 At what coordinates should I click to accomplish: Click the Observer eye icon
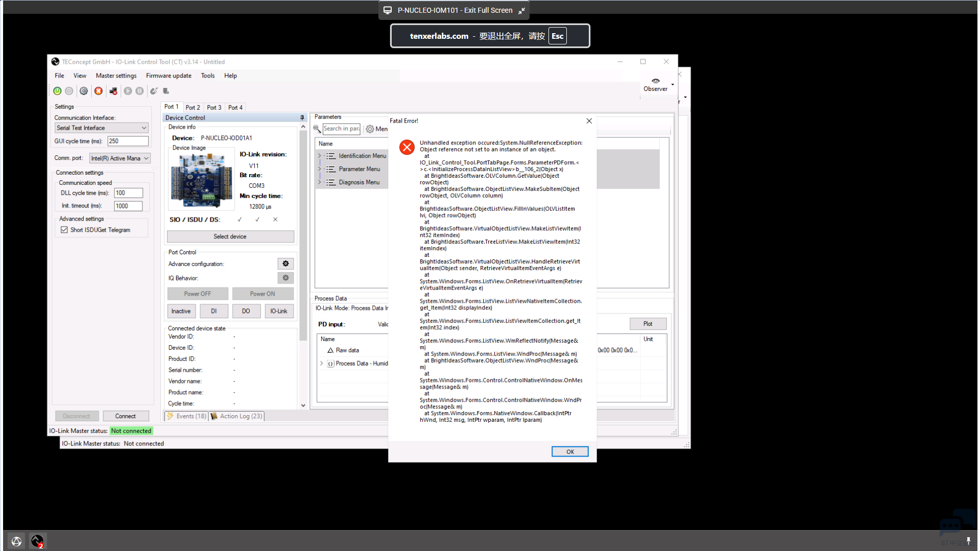655,81
